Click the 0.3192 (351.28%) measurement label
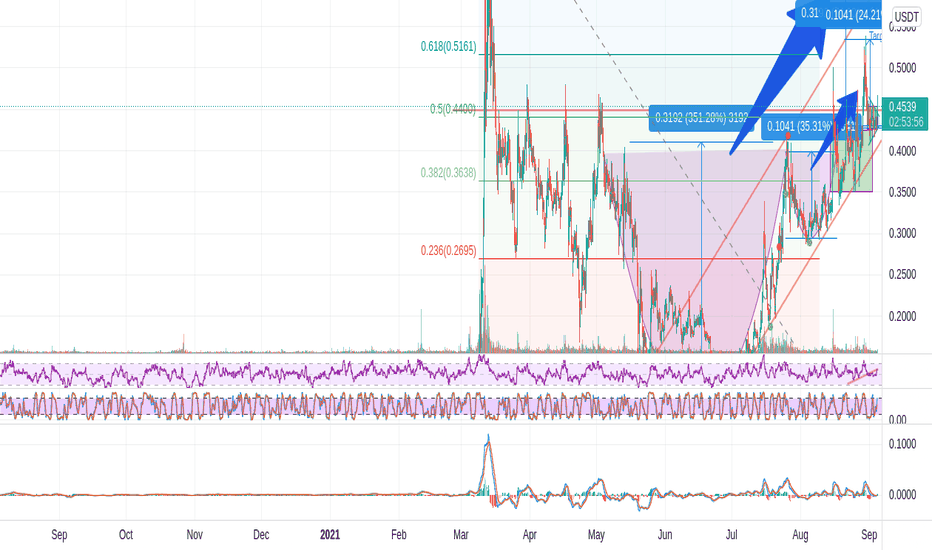Image resolution: width=932 pixels, height=550 pixels. 701,118
